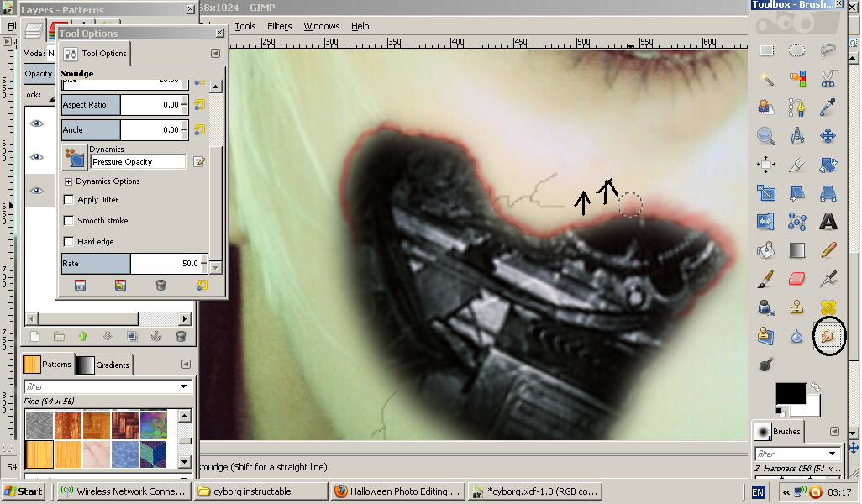Select the Smudge tool in the toolbox
Viewport: 862px width, 504px height.
coord(828,336)
